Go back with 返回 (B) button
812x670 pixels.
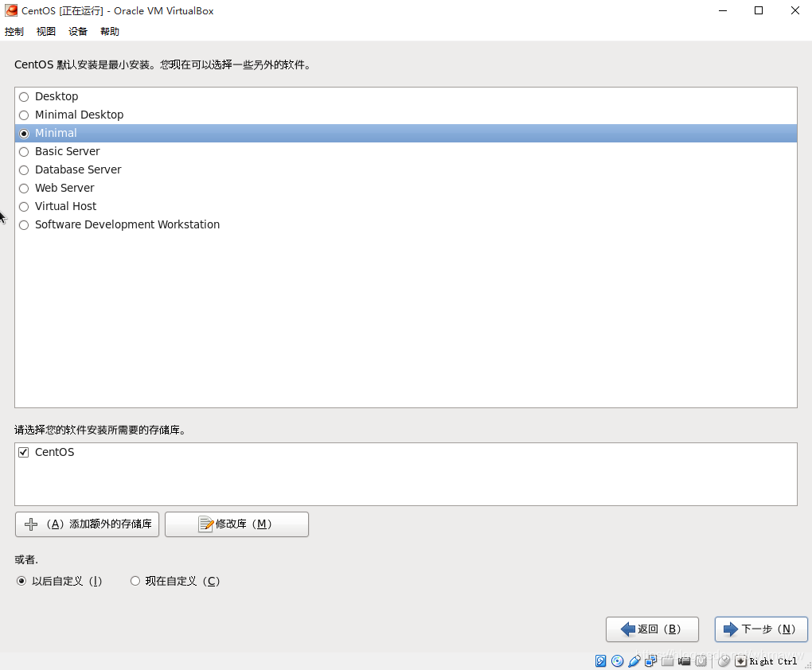(x=653, y=629)
